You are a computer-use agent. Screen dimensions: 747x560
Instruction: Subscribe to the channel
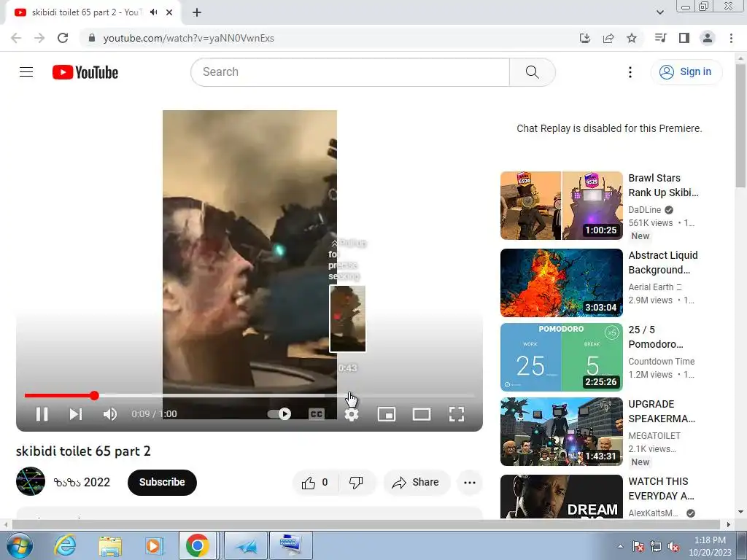point(162,482)
